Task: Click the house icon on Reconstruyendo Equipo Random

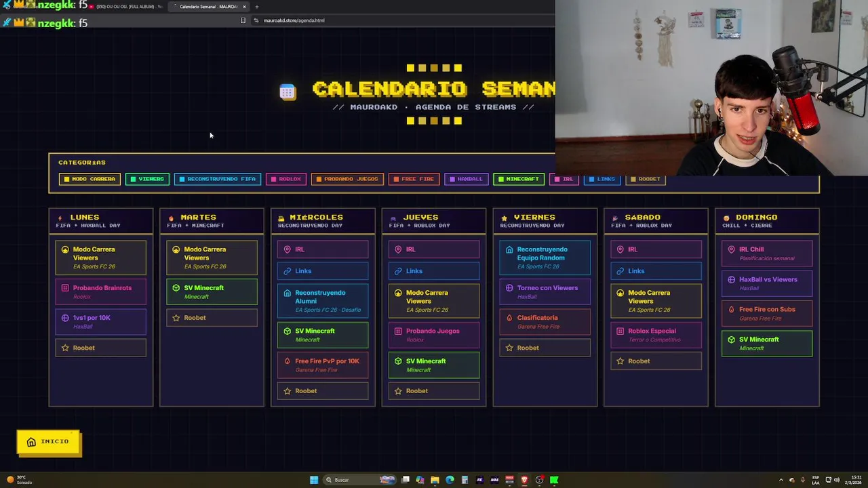Action: 509,249
